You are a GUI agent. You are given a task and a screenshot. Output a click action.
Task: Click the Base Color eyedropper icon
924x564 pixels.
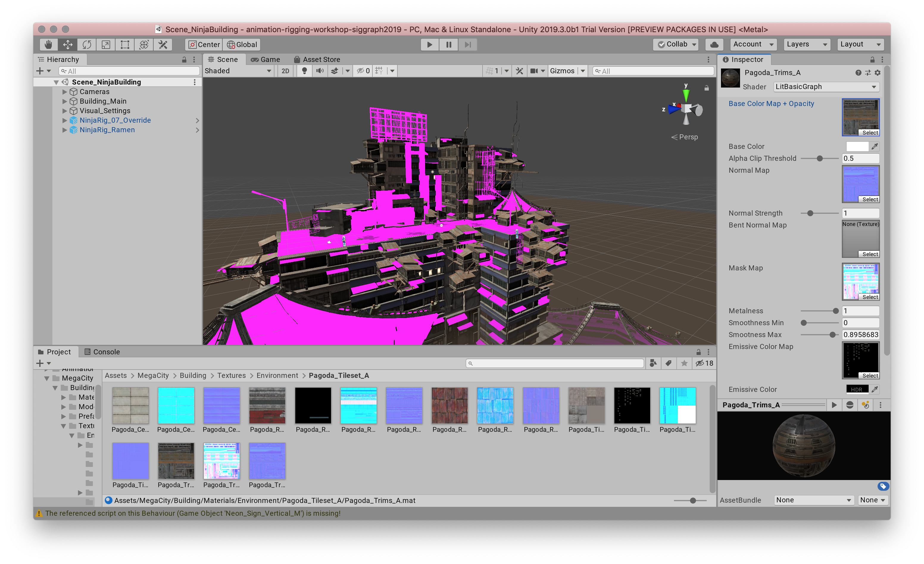click(x=875, y=146)
